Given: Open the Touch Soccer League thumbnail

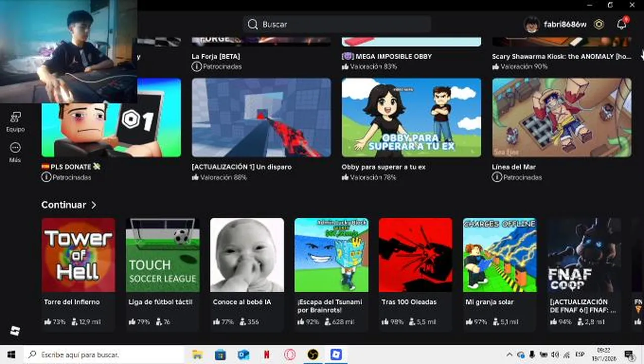Looking at the screenshot, I should point(163,255).
